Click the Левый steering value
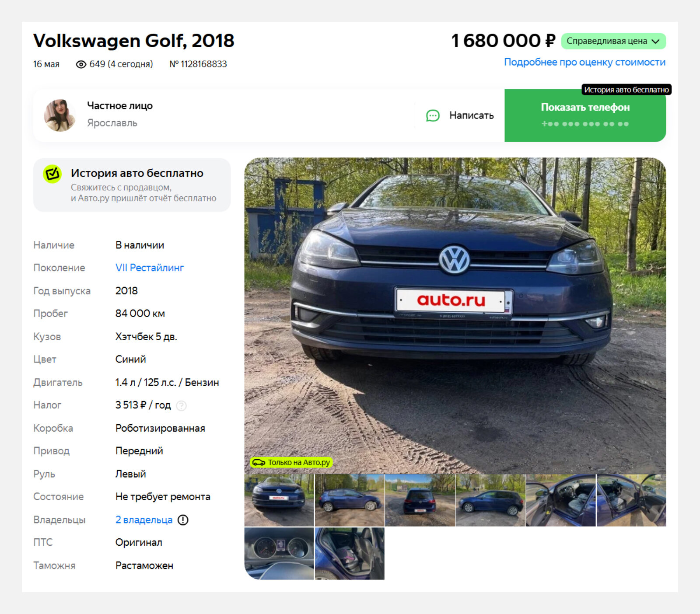This screenshot has width=700, height=614. (131, 474)
